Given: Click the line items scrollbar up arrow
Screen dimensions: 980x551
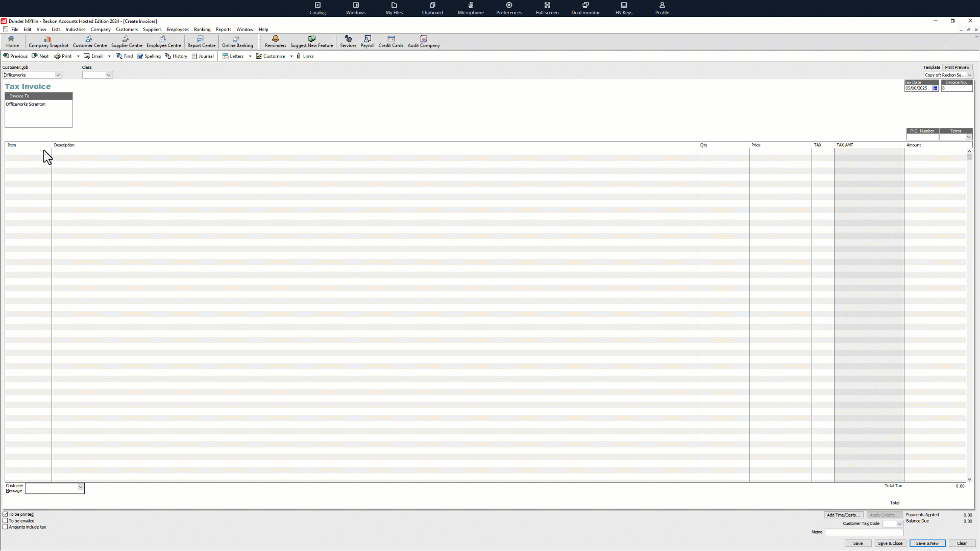Looking at the screenshot, I should 969,151.
